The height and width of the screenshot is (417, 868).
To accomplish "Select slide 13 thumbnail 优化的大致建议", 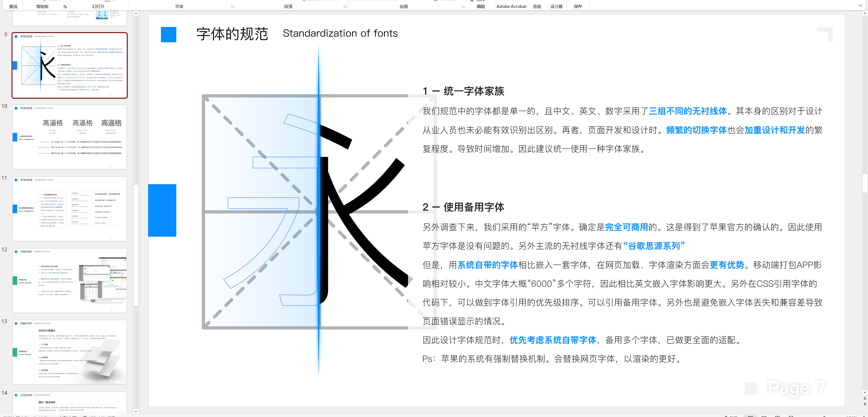I will [70, 352].
